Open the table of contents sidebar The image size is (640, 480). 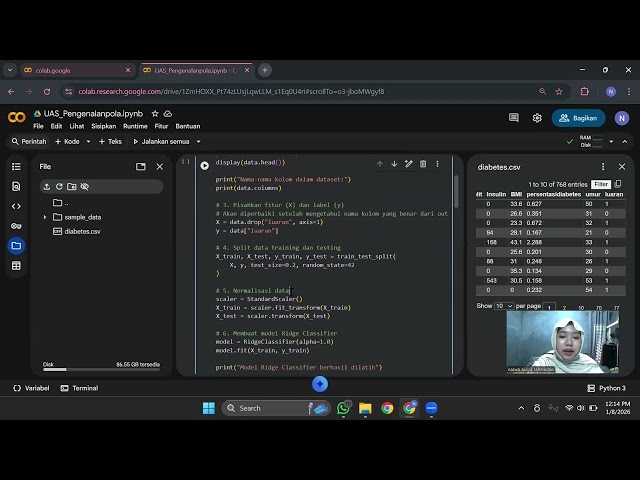click(x=16, y=166)
